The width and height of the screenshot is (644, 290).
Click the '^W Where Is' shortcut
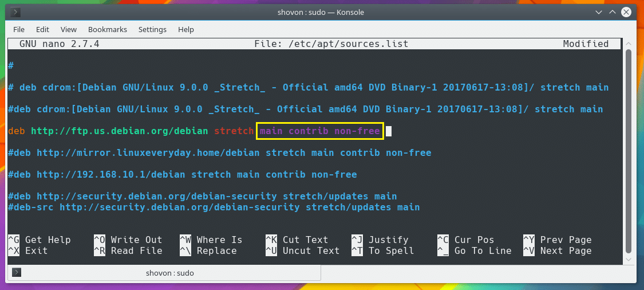click(x=211, y=240)
